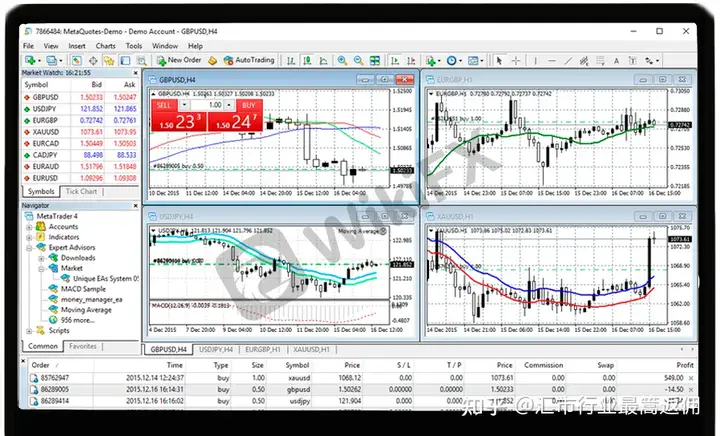This screenshot has width=720, height=436.
Task: Select the Horizontal Line drawing tool
Action: [x=551, y=61]
